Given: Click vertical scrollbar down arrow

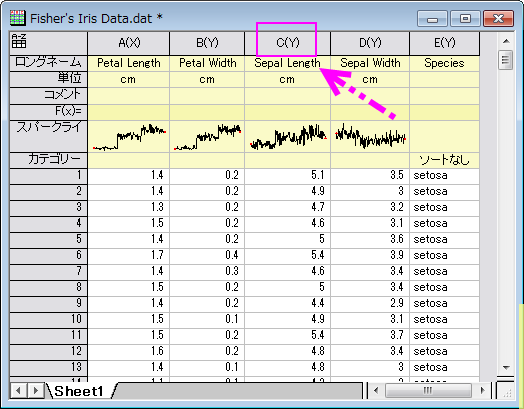Looking at the screenshot, I should pyautogui.click(x=506, y=368).
